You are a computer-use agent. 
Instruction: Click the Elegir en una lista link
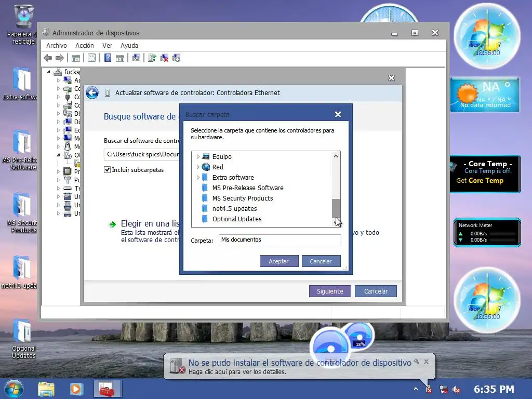tap(150, 223)
